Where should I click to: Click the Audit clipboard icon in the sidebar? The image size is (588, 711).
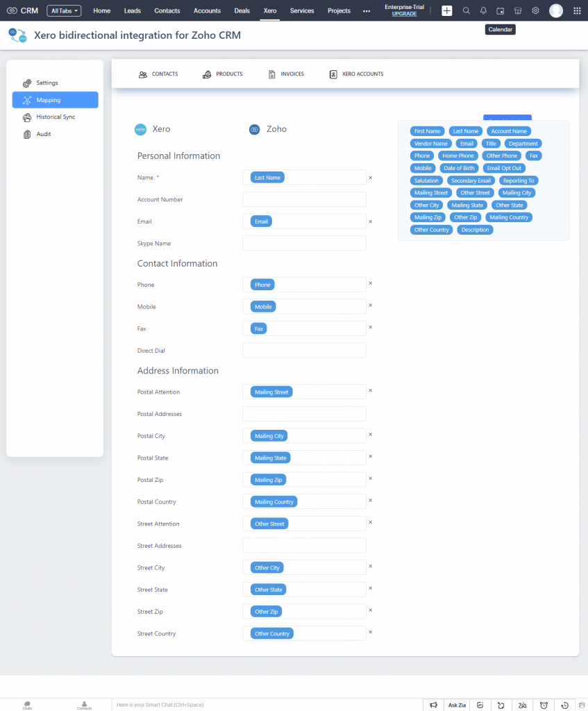click(27, 134)
